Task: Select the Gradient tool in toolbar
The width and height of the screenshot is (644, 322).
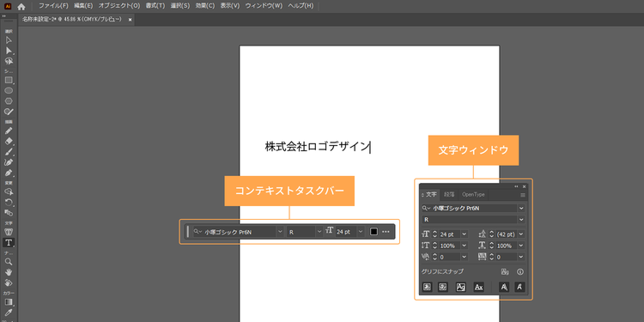Action: [x=9, y=302]
